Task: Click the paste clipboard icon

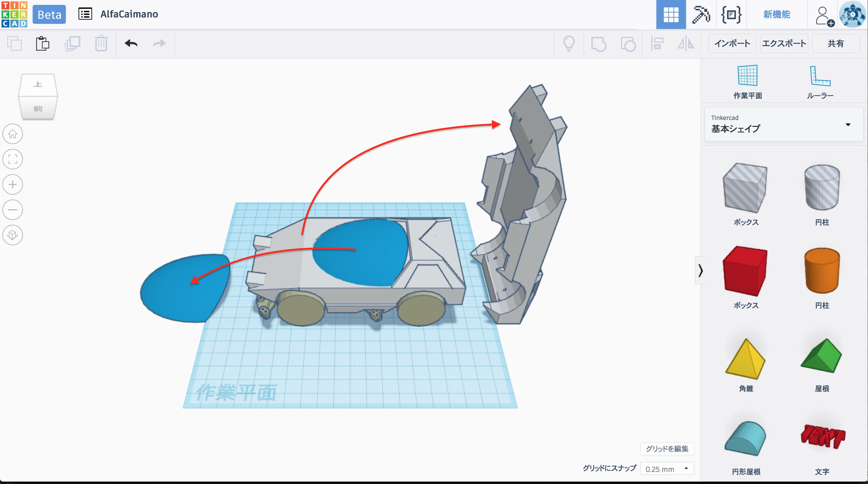Action: tap(42, 43)
